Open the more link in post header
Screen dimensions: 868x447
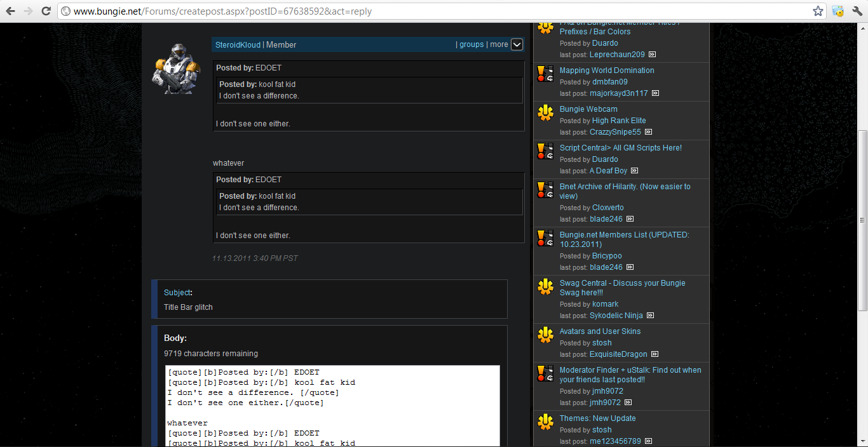pos(499,44)
